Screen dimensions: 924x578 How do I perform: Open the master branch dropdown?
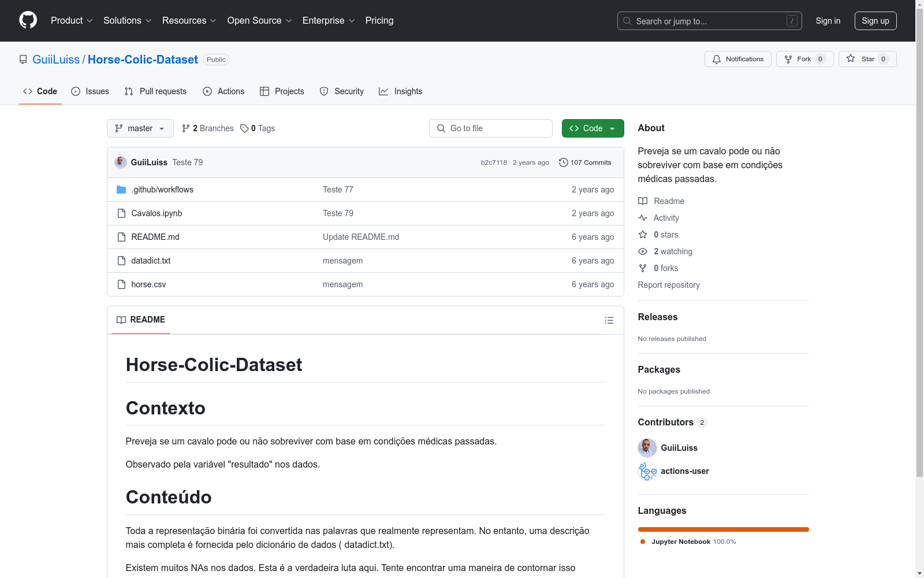point(140,128)
